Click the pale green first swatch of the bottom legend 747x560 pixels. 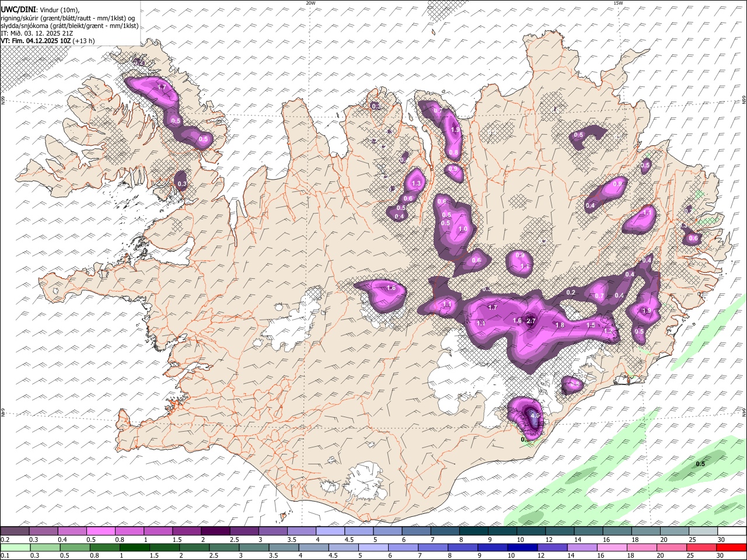15,547
